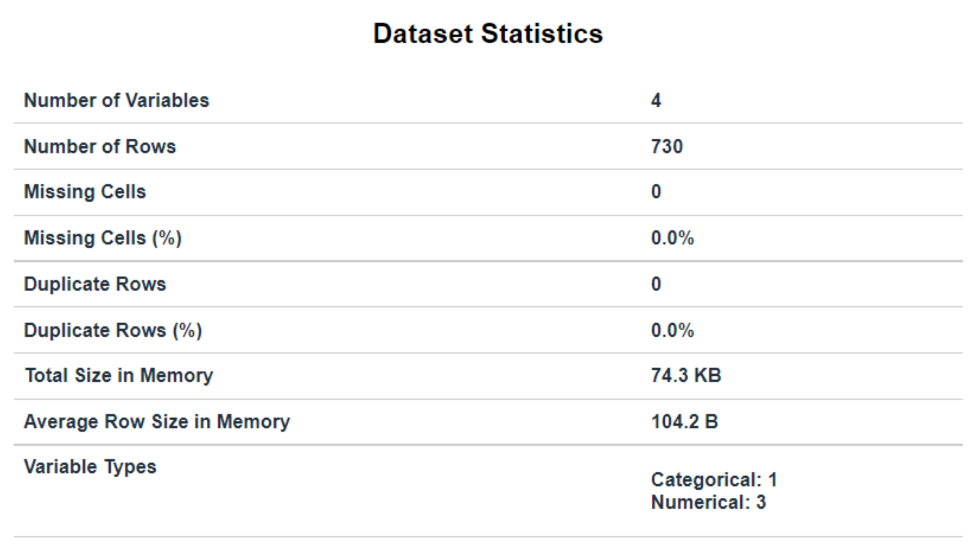Click the Number of Variables value 4
Screen dimensions: 980x558
click(x=656, y=100)
